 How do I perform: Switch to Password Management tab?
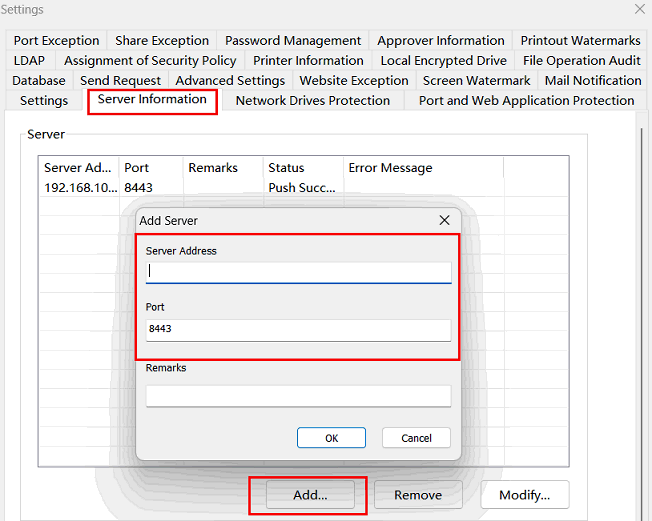(293, 41)
